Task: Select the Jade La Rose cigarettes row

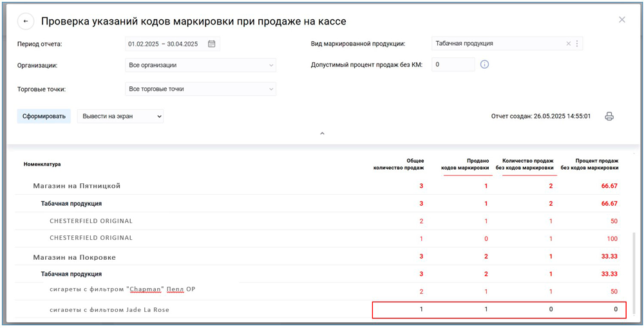Action: [109, 310]
